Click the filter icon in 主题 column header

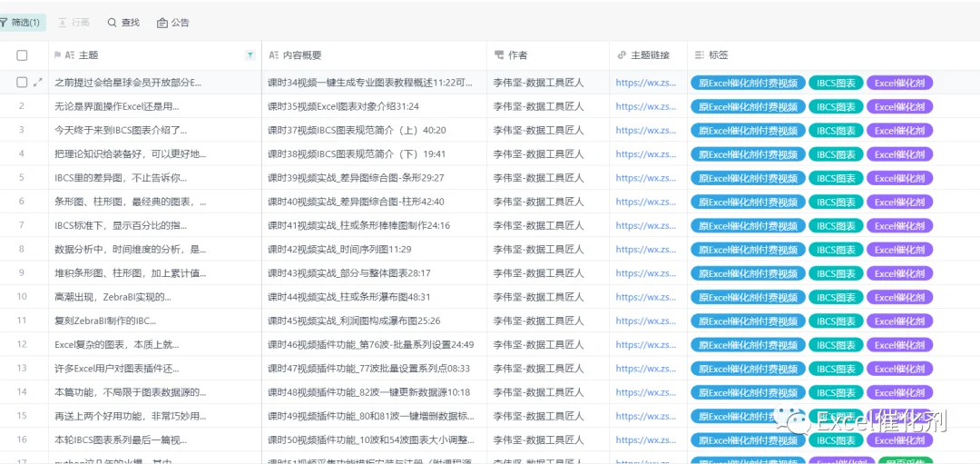[x=250, y=55]
